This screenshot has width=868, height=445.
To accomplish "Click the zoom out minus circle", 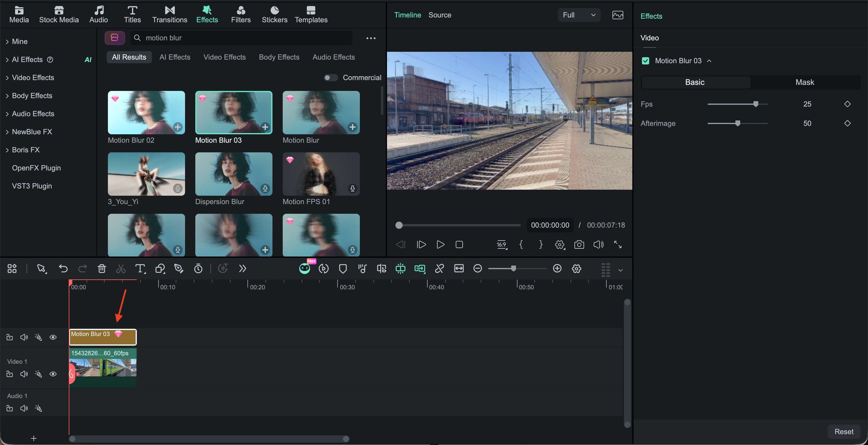I will point(477,268).
